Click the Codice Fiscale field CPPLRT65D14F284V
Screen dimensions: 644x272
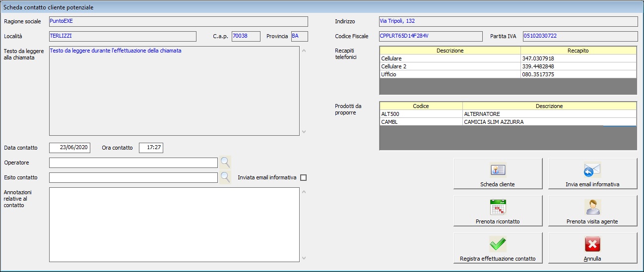430,36
